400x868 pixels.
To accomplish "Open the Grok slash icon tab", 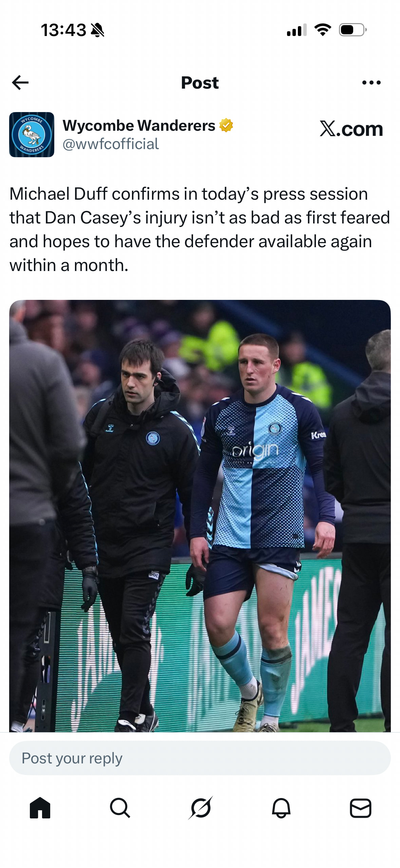I will pos(201,808).
